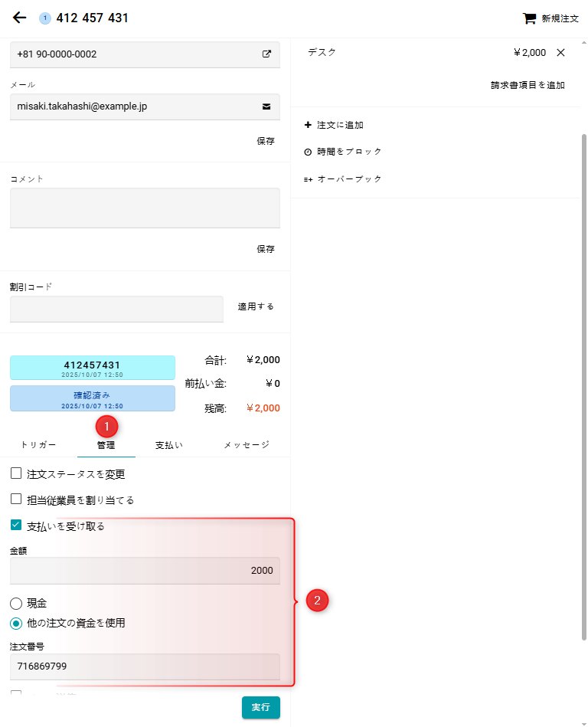Screen dimensions: 588x727
Task: Click the ￥2,000 price beside デスク
Action: [x=530, y=52]
